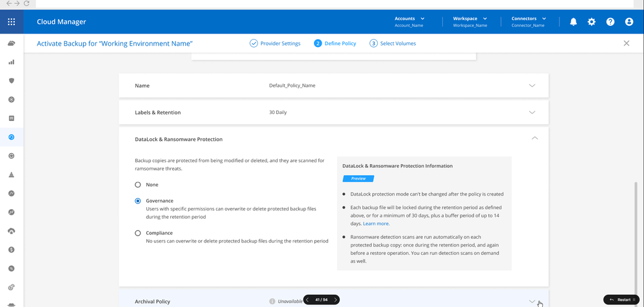Expand the Name section chevron
644x307 pixels.
click(x=532, y=86)
